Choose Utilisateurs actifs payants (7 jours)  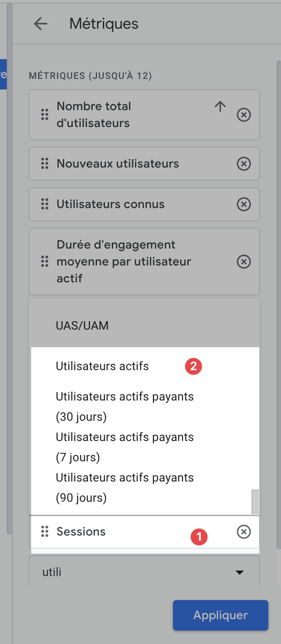pyautogui.click(x=124, y=447)
